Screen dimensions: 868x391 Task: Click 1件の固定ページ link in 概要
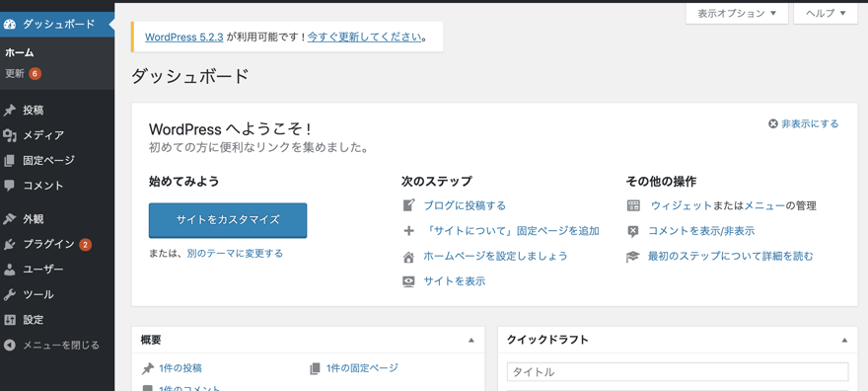pyautogui.click(x=362, y=367)
